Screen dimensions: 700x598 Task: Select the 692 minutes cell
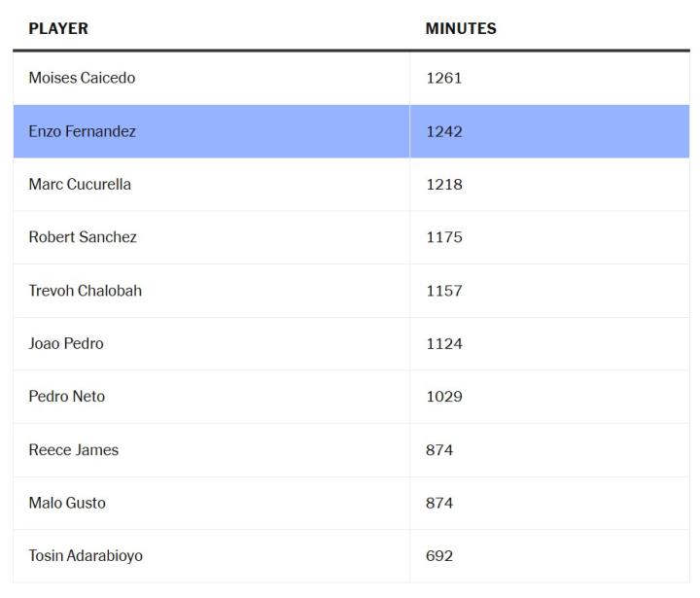pyautogui.click(x=439, y=556)
